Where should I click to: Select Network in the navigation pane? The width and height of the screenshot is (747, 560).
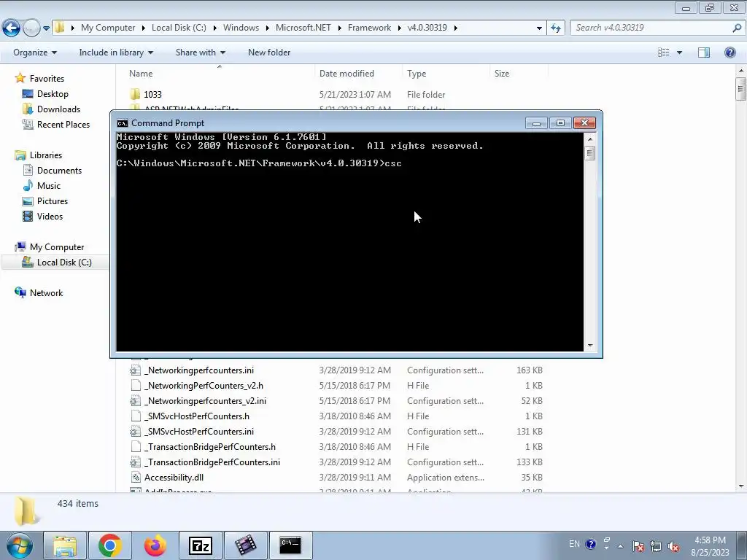coord(46,293)
